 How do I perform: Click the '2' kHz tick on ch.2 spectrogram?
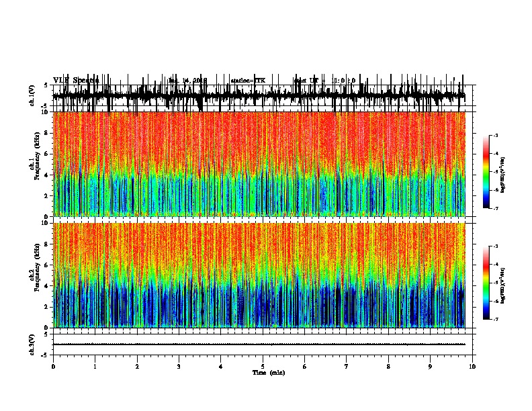pyautogui.click(x=47, y=307)
